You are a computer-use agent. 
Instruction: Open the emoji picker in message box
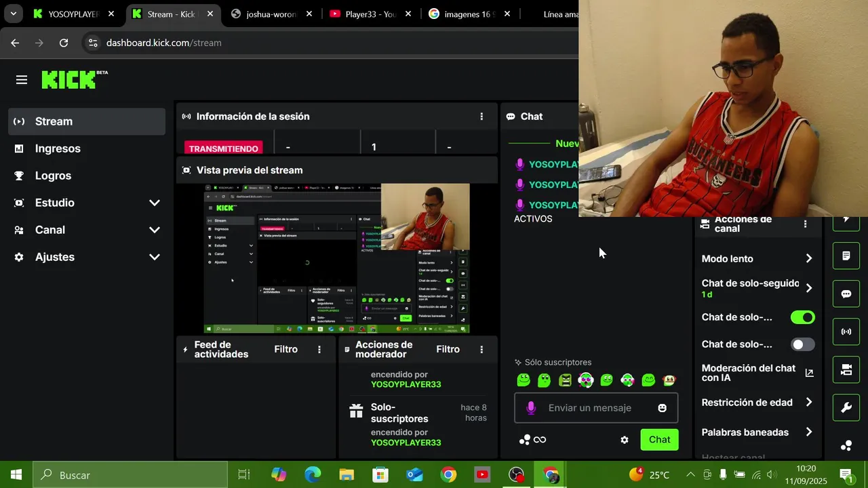click(662, 408)
